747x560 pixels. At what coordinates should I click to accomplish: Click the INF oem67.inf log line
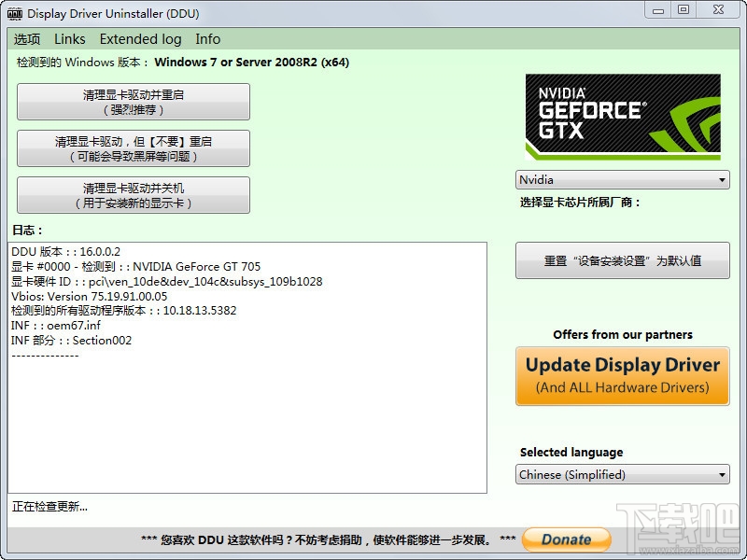56,325
